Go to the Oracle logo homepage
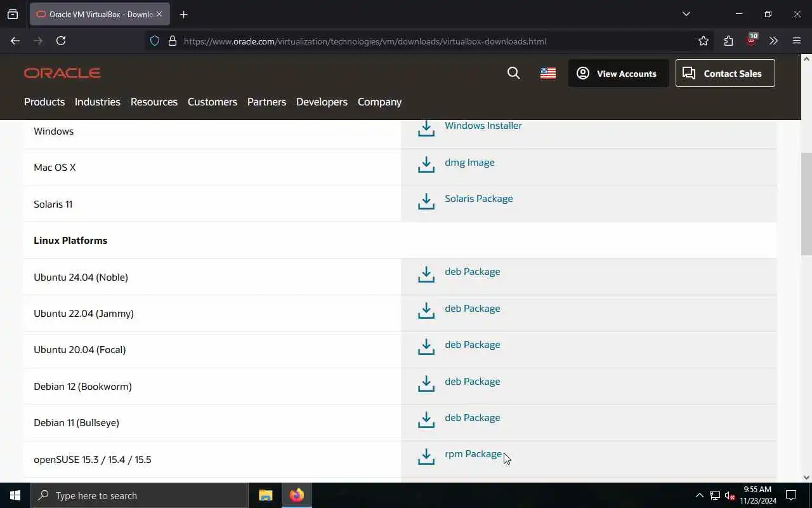This screenshot has height=508, width=812. coord(62,73)
